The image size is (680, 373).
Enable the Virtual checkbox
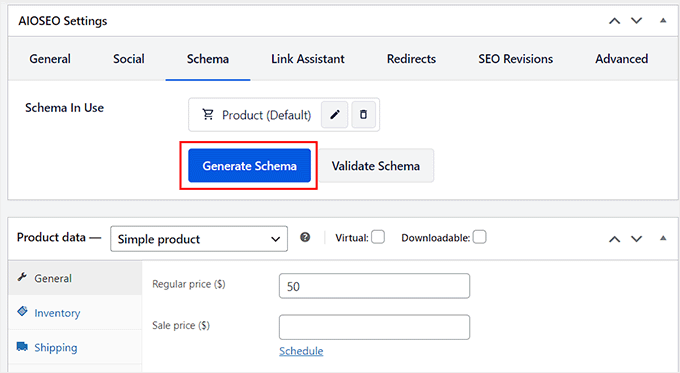(x=378, y=237)
